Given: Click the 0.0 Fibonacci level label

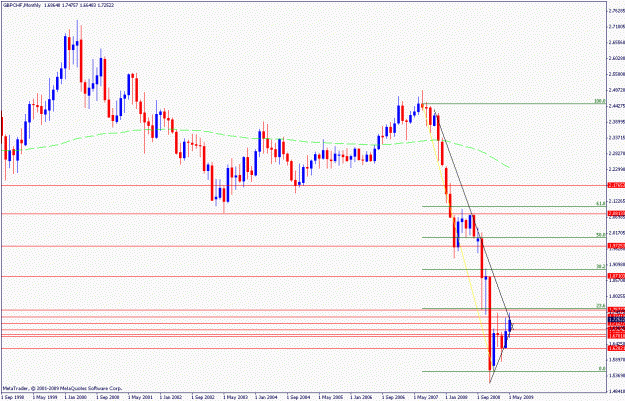Looking at the screenshot, I should pyautogui.click(x=602, y=369).
